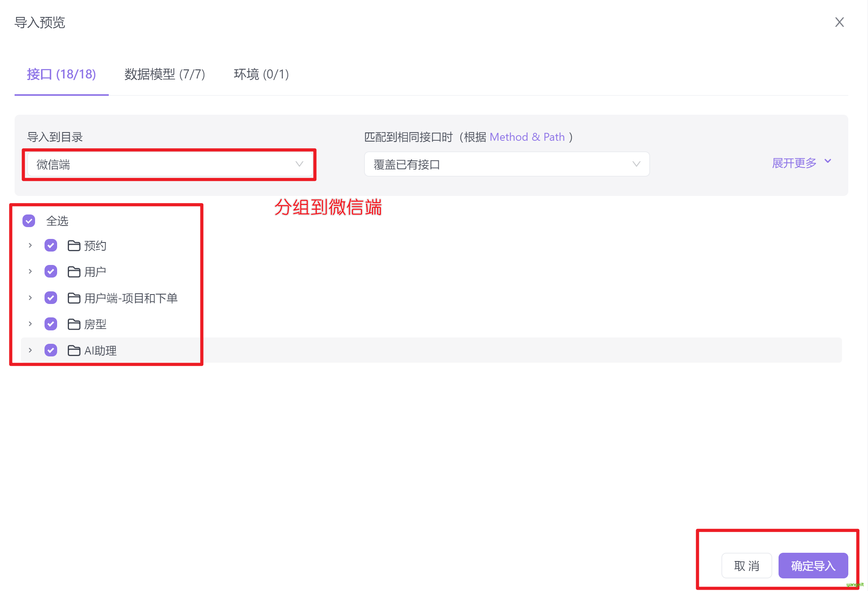Image resolution: width=868 pixels, height=591 pixels.
Task: Expand more options via 展开更多
Action: pyautogui.click(x=802, y=162)
